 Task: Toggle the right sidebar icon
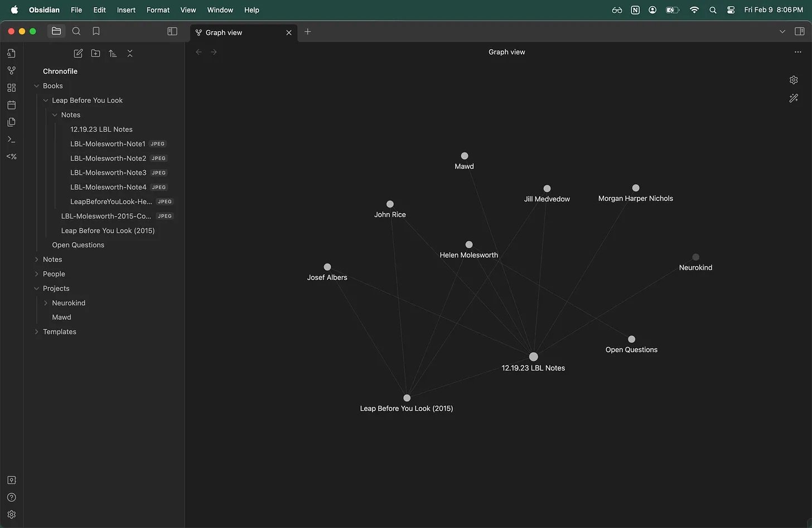pos(799,31)
